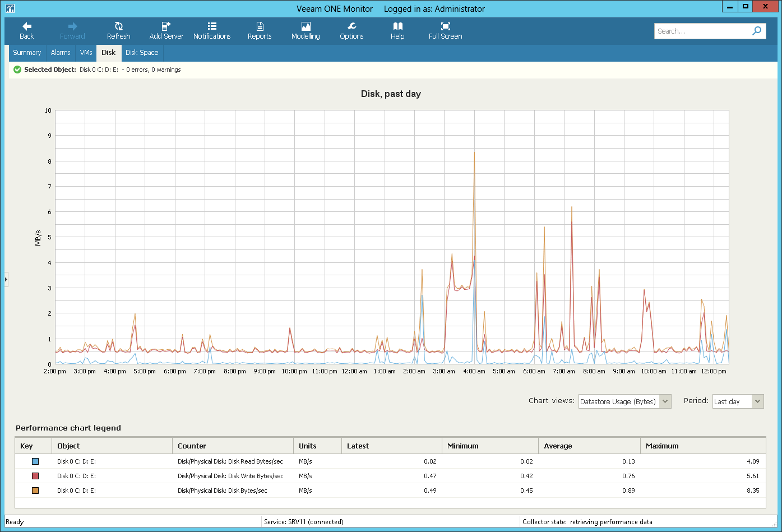782x532 pixels.
Task: Click the 4.09 maximum value
Action: pos(753,461)
